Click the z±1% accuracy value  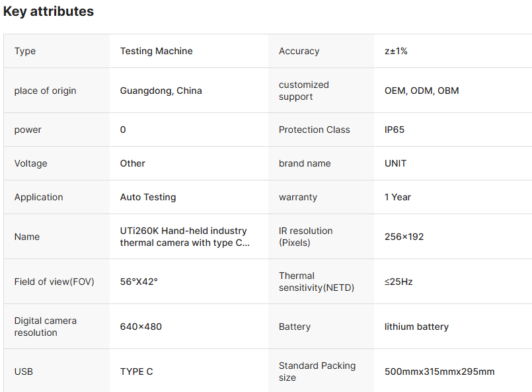coord(396,51)
